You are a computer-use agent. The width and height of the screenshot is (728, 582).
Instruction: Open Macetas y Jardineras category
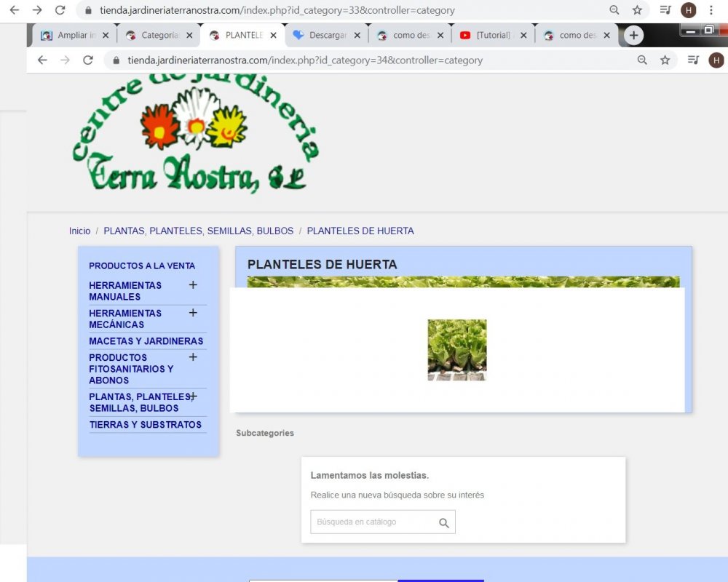click(x=146, y=341)
